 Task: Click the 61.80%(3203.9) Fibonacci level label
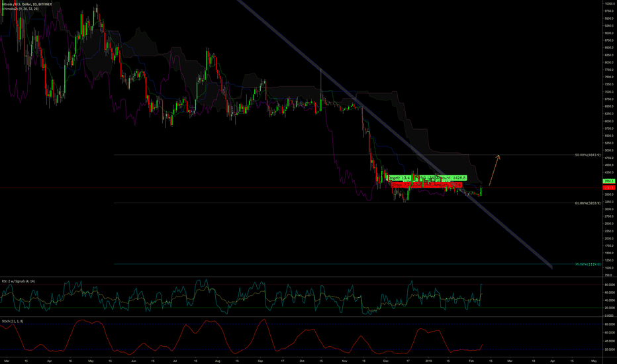tap(587, 203)
